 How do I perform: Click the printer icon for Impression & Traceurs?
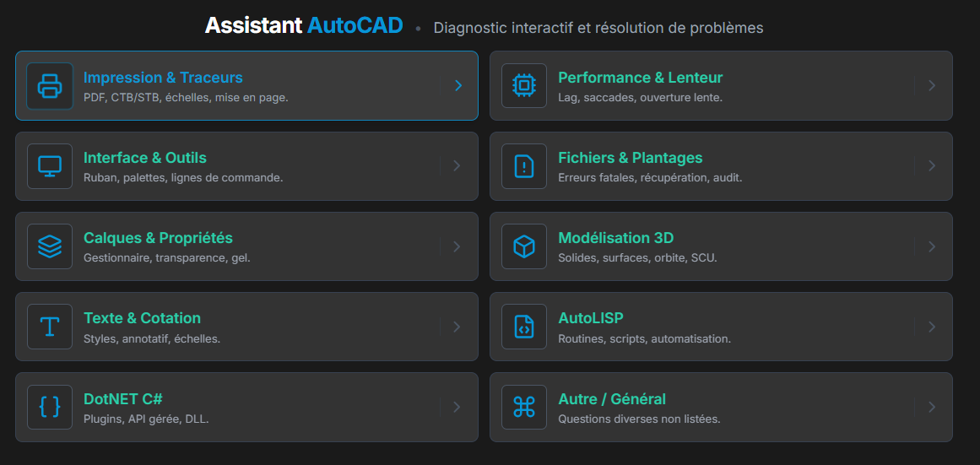(x=50, y=86)
